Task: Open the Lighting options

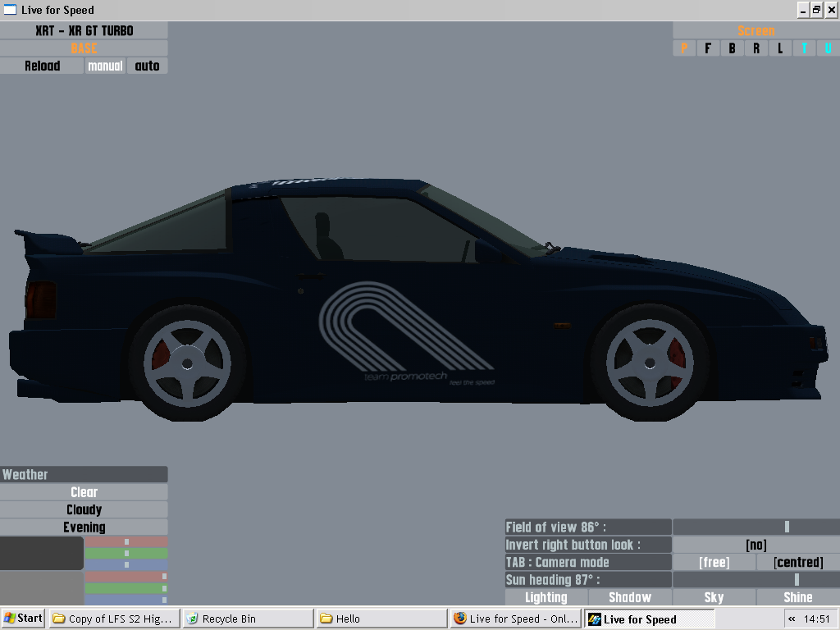Action: click(x=546, y=597)
